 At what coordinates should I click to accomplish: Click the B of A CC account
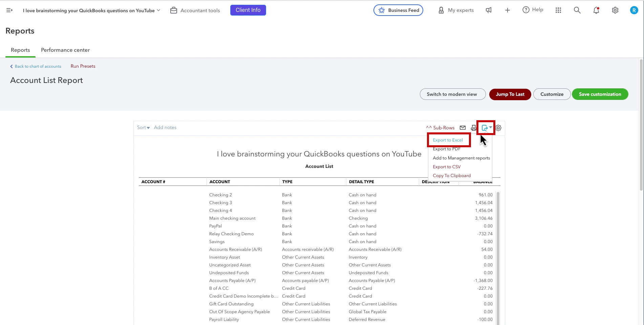tap(219, 288)
